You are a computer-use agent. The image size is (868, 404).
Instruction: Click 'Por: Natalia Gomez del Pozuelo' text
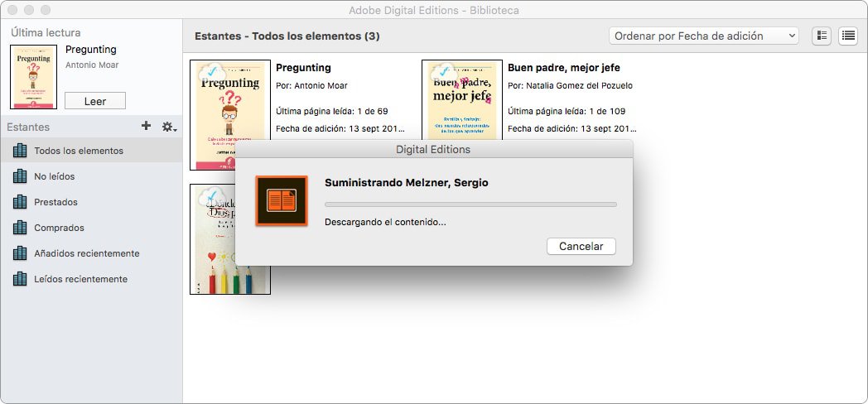click(x=570, y=86)
